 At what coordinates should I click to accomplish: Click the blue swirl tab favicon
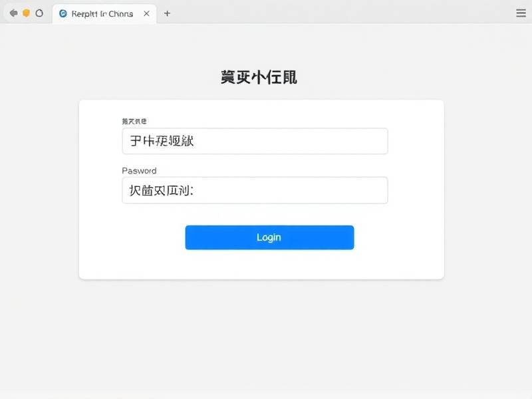[x=63, y=13]
